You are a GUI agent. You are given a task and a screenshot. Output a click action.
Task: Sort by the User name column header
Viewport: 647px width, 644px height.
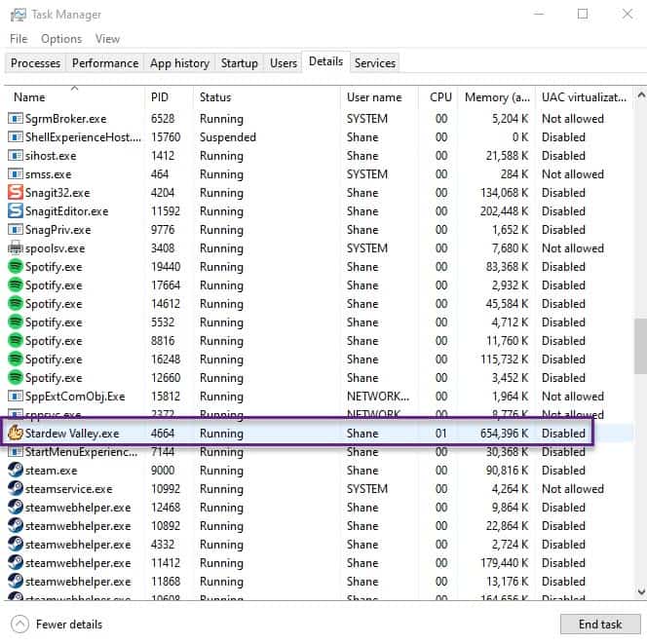click(379, 97)
